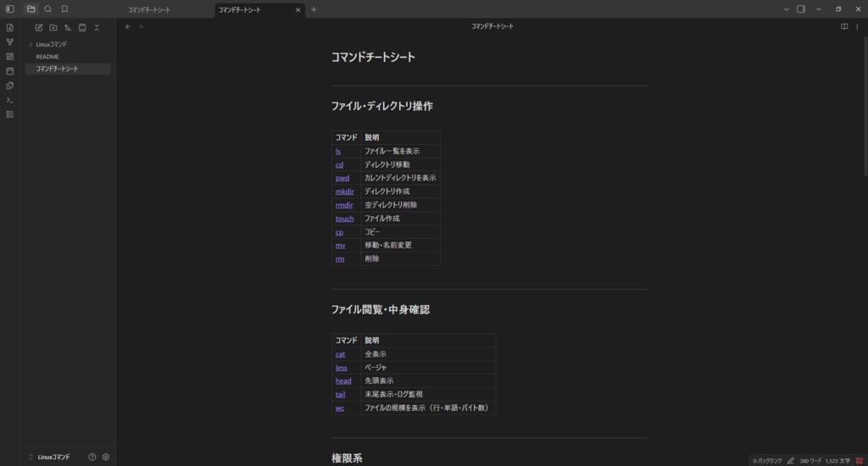Open the cp command link

pyautogui.click(x=339, y=232)
